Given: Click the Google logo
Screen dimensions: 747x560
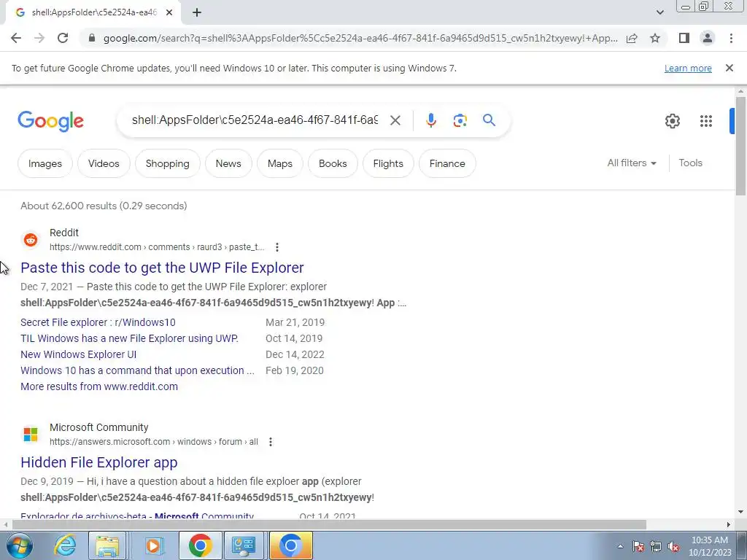Looking at the screenshot, I should tap(50, 122).
